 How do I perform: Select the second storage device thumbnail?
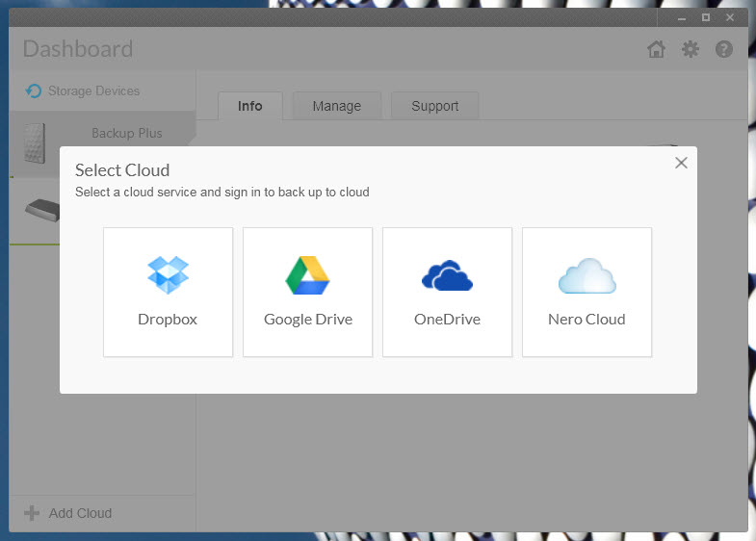click(42, 210)
